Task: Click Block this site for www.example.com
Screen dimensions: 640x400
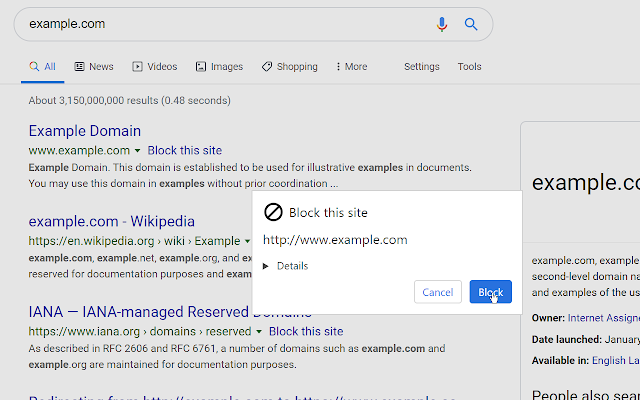Action: pos(184,150)
